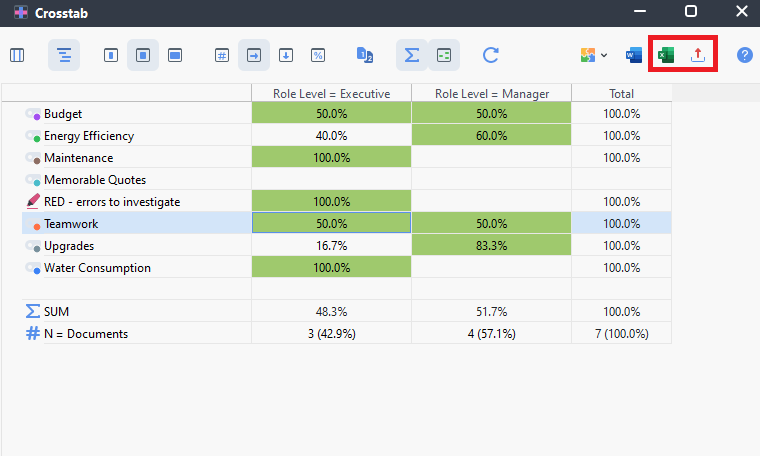760x456 pixels.
Task: Export crosstab to Excel
Action: (x=666, y=55)
